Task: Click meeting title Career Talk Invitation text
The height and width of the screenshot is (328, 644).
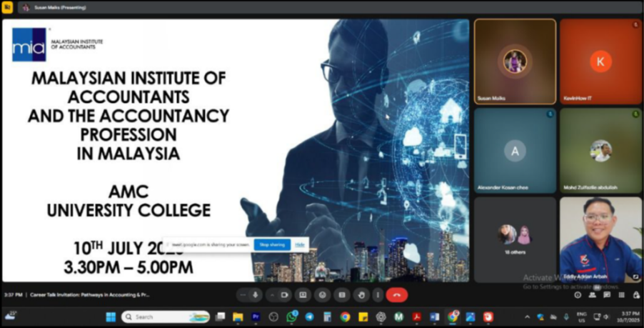Action: 90,294
